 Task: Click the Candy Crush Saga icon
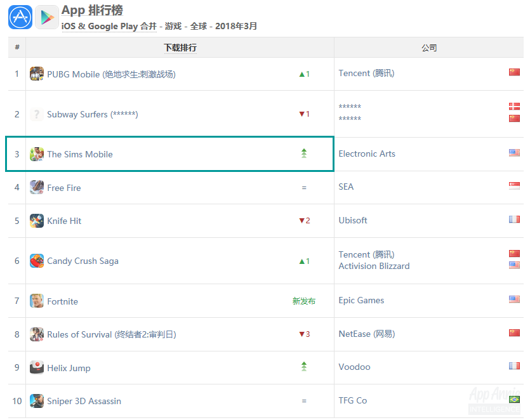point(37,261)
